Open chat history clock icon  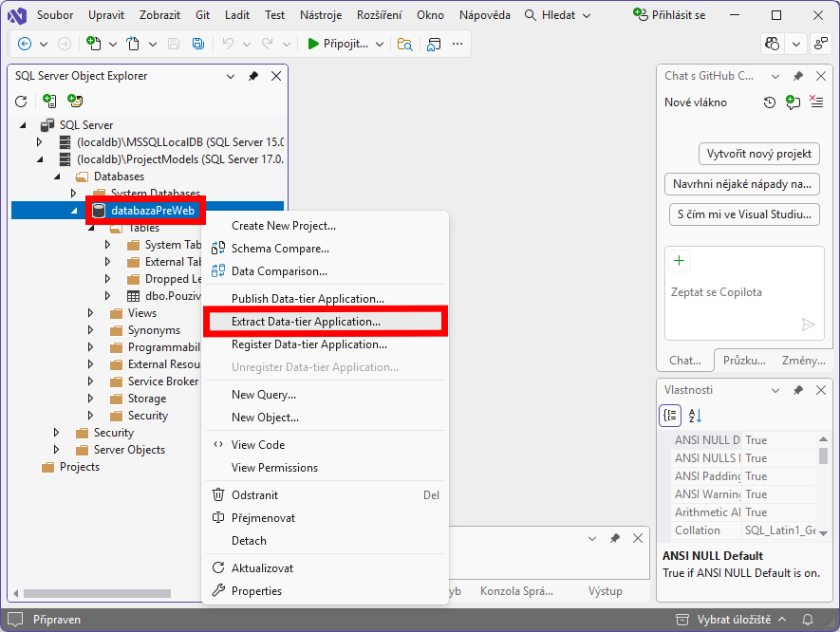(769, 102)
